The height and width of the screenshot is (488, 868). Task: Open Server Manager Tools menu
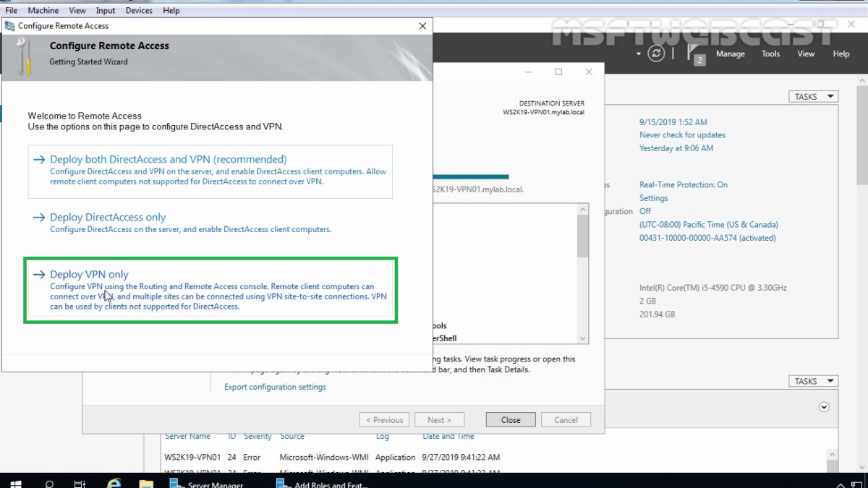coord(771,54)
